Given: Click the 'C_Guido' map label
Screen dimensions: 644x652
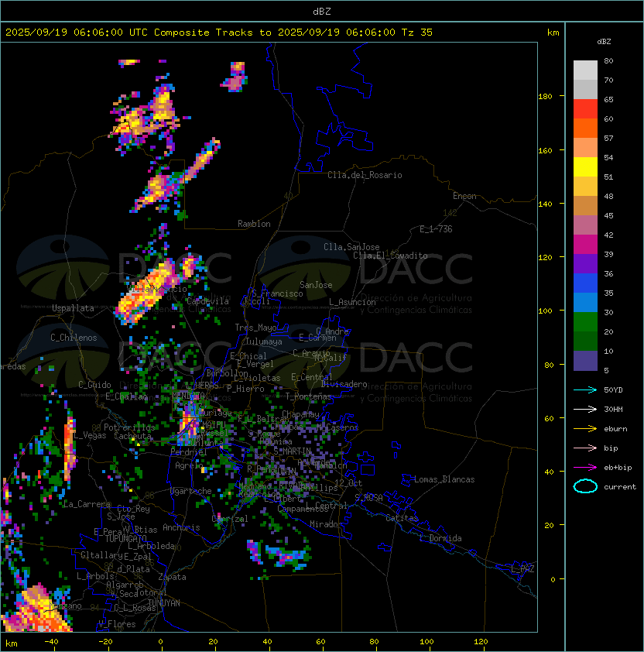Looking at the screenshot, I should [x=94, y=385].
